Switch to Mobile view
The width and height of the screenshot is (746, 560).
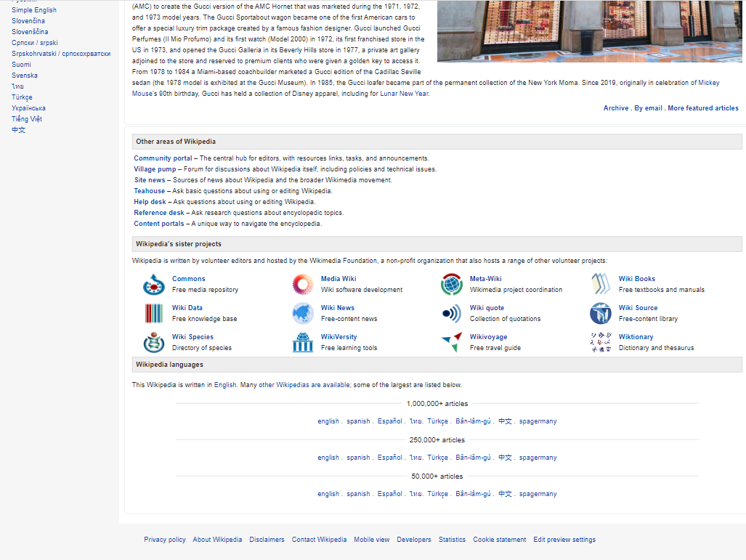point(372,540)
